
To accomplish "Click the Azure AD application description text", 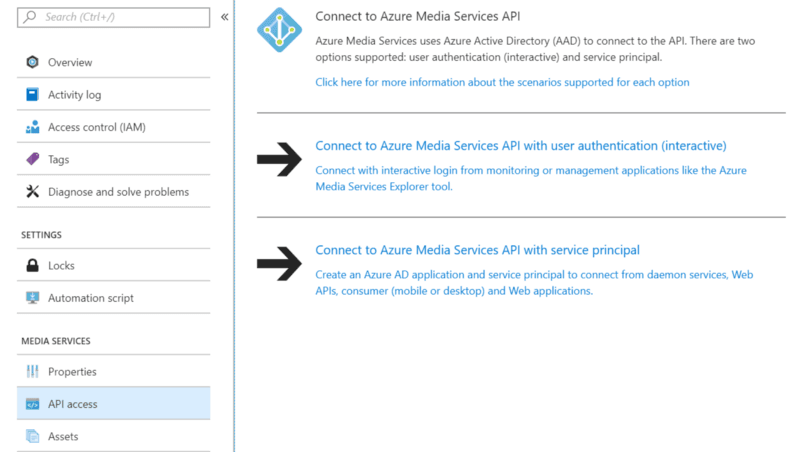I will (x=534, y=283).
